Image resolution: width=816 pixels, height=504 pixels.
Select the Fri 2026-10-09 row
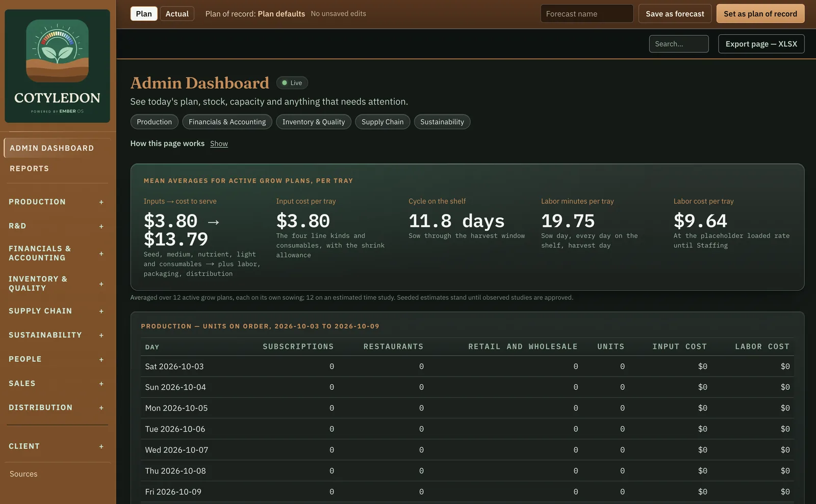pyautogui.click(x=467, y=492)
